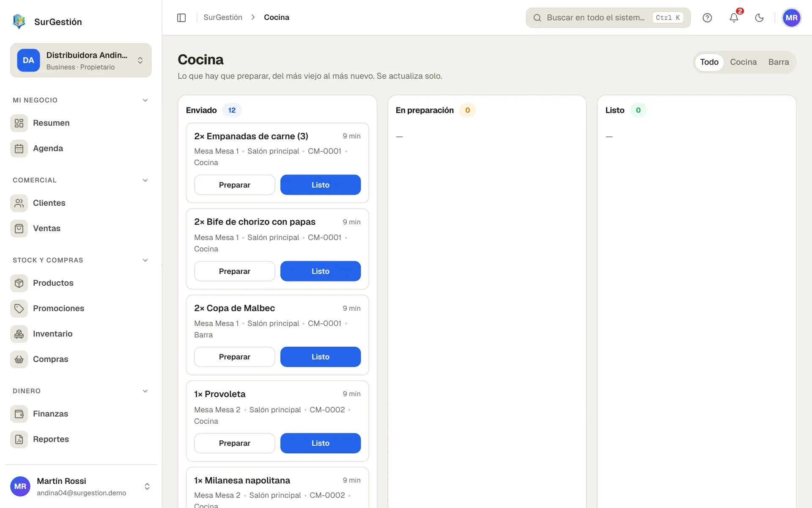Click the Reportes chart file icon
This screenshot has width=812, height=508.
(x=19, y=439)
